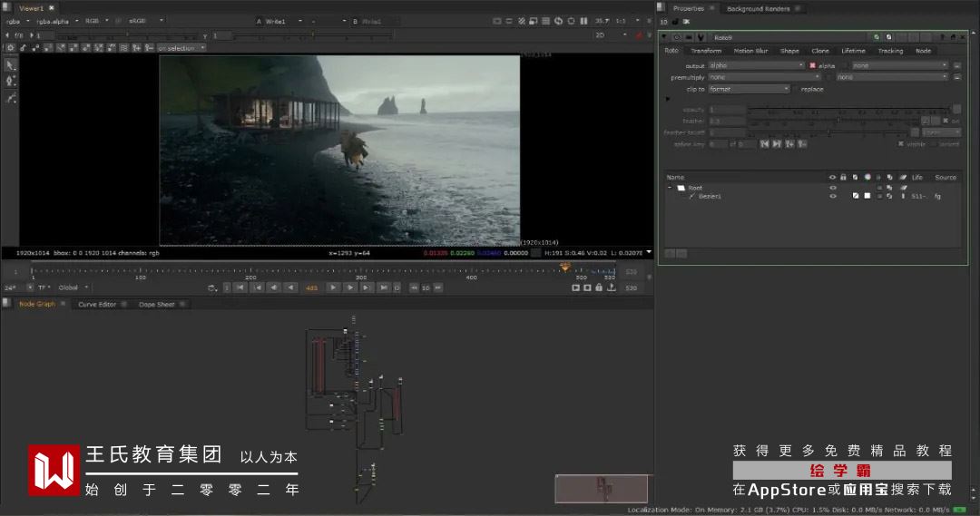Click the loop mode icon by playback controls
980x516 pixels.
coord(211,288)
